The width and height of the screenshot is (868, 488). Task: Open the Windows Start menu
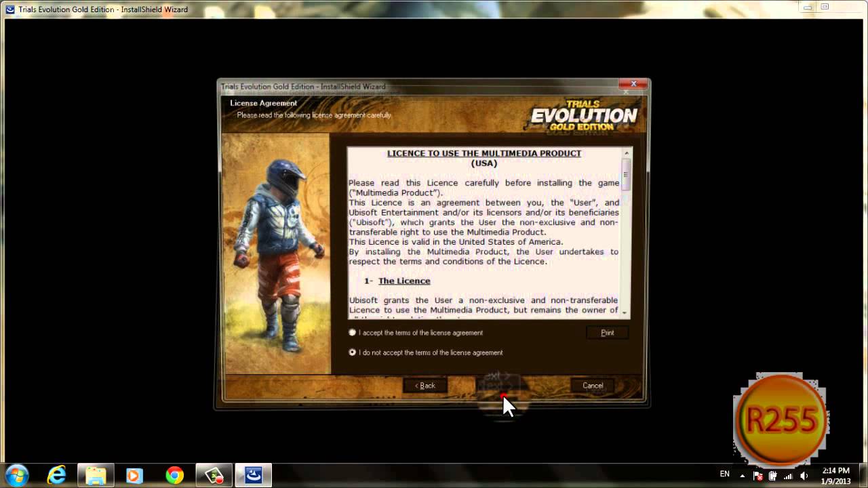click(16, 474)
